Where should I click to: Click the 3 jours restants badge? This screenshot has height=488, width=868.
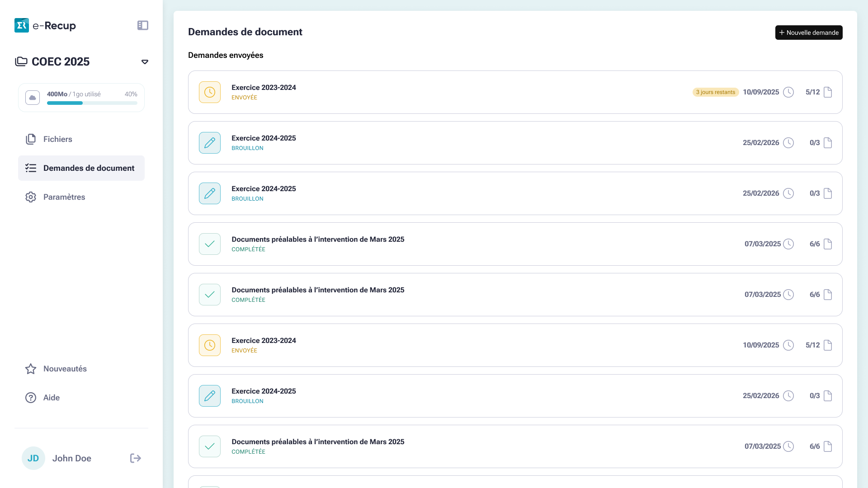click(715, 92)
